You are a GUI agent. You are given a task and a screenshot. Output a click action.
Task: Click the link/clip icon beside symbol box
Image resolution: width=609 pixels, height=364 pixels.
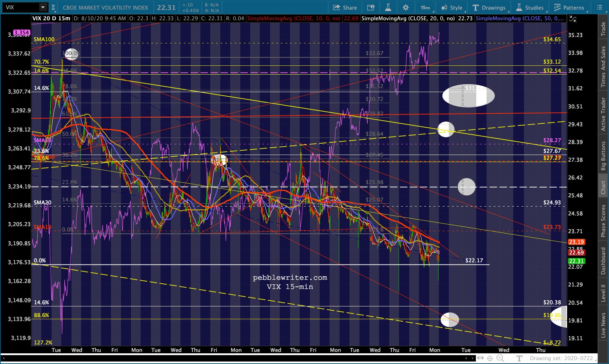click(53, 7)
